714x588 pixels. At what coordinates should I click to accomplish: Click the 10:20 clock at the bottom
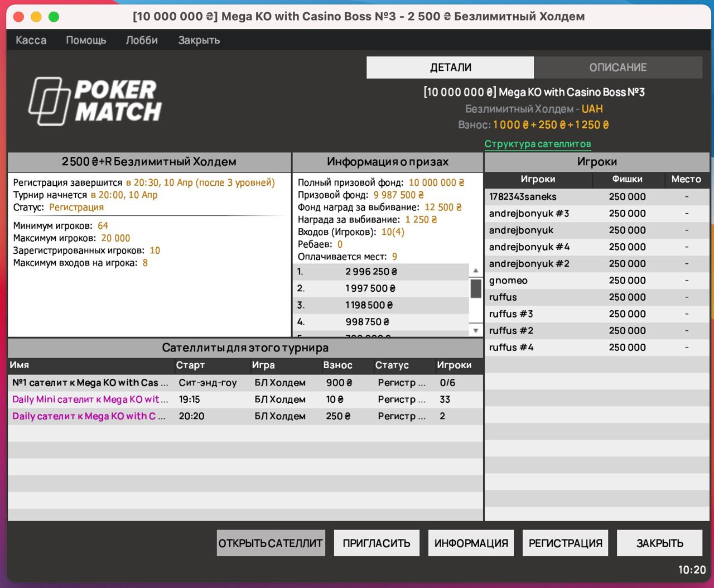tap(692, 570)
